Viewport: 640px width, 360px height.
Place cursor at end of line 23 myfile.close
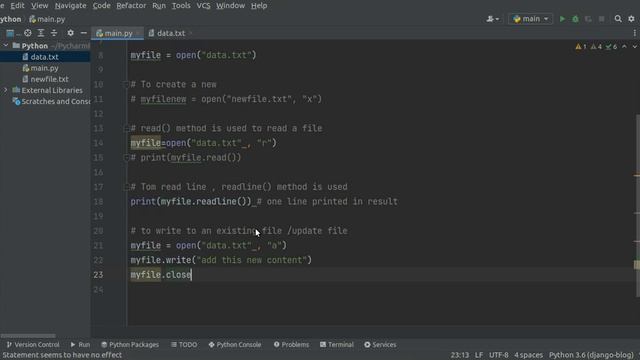tap(191, 275)
